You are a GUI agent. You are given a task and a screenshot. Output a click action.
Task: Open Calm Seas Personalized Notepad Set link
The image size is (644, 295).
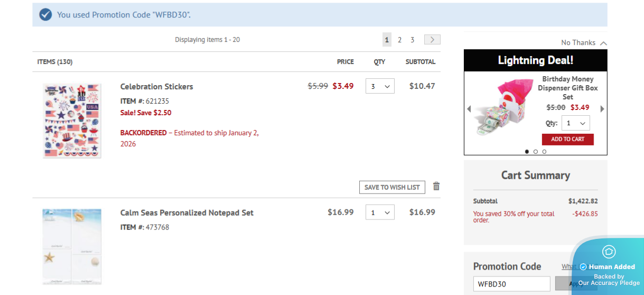186,213
